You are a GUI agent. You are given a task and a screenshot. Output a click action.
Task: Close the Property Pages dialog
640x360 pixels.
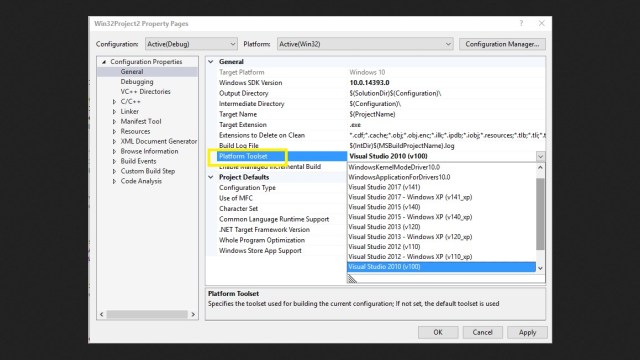pyautogui.click(x=542, y=23)
